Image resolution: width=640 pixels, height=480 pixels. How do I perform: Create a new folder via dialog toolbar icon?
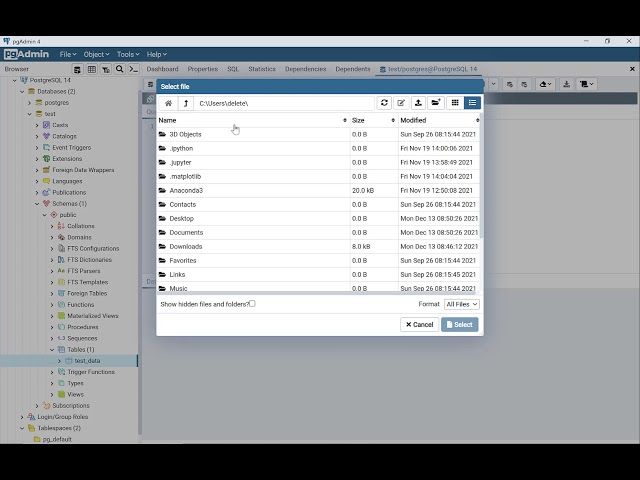click(x=436, y=103)
